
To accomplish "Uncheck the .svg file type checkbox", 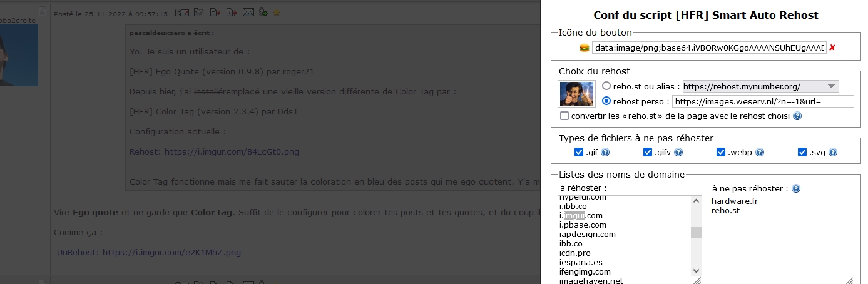I will pos(802,152).
